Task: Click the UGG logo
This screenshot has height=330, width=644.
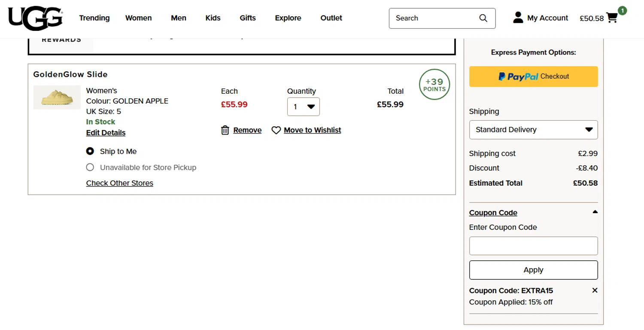Action: pos(36,18)
